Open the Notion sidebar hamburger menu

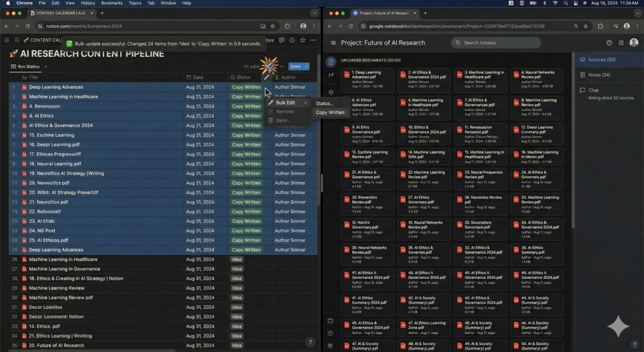[6, 40]
